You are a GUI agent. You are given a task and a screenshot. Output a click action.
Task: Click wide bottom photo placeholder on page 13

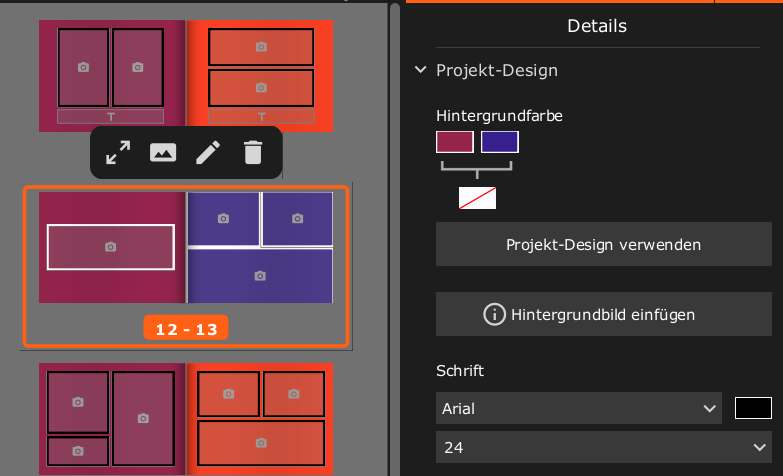pos(260,276)
